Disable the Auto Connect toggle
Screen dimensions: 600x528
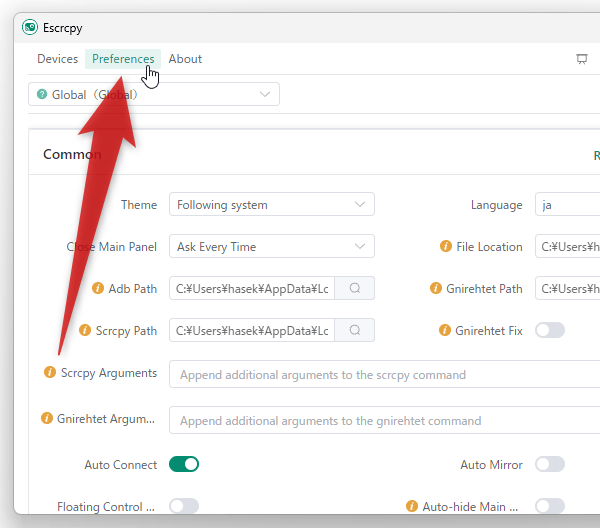(x=184, y=464)
